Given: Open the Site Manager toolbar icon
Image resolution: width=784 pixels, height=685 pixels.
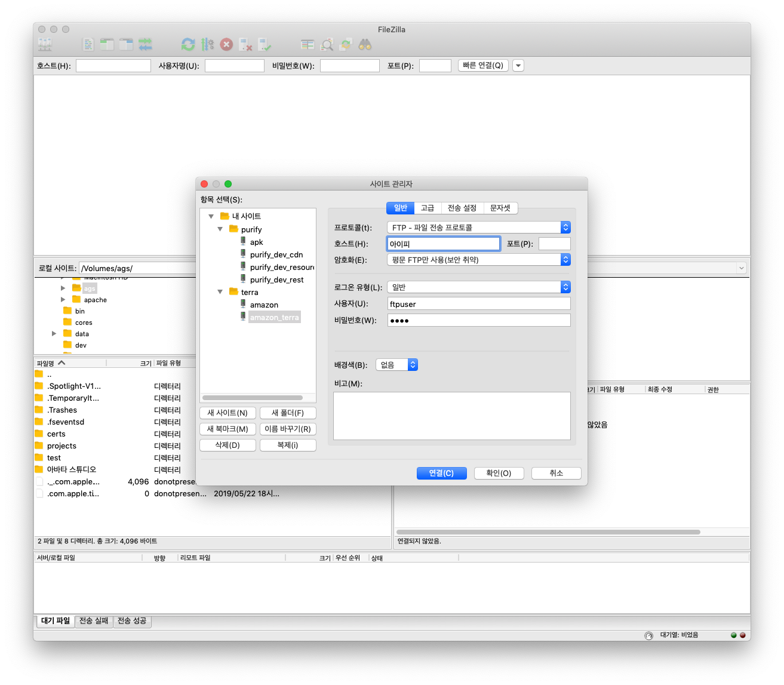Looking at the screenshot, I should (45, 44).
